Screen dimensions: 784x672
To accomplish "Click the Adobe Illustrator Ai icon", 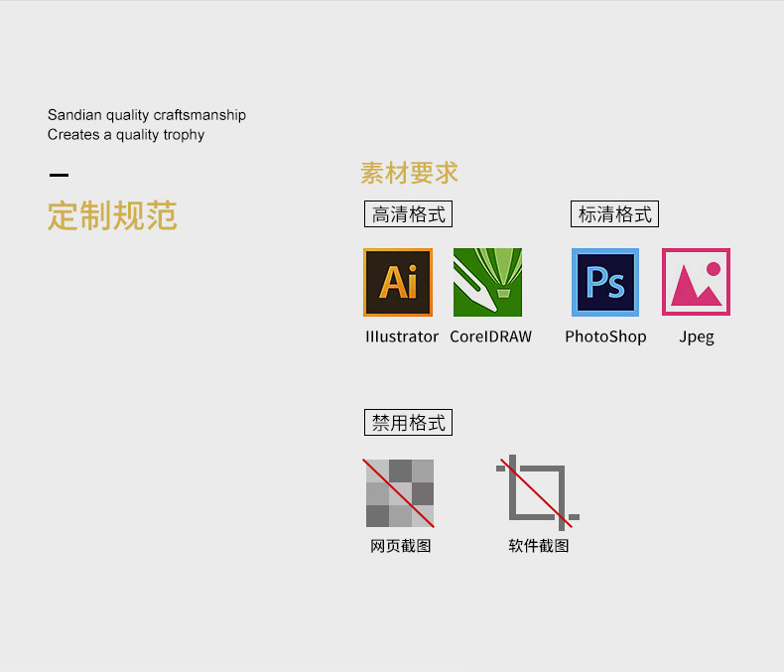I will [x=398, y=283].
